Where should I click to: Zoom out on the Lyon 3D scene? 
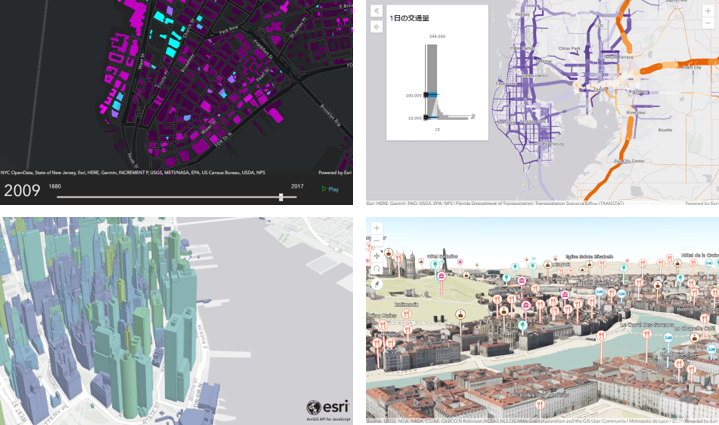[376, 240]
